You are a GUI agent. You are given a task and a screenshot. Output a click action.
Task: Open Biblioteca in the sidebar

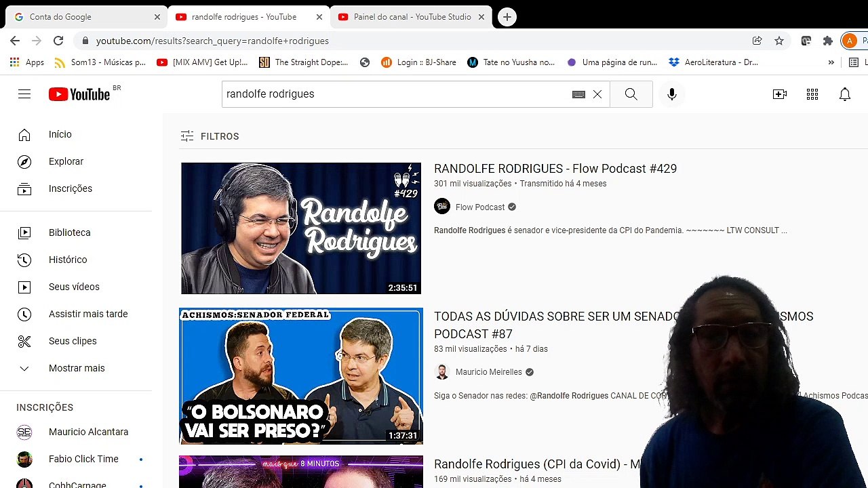[x=76, y=232]
